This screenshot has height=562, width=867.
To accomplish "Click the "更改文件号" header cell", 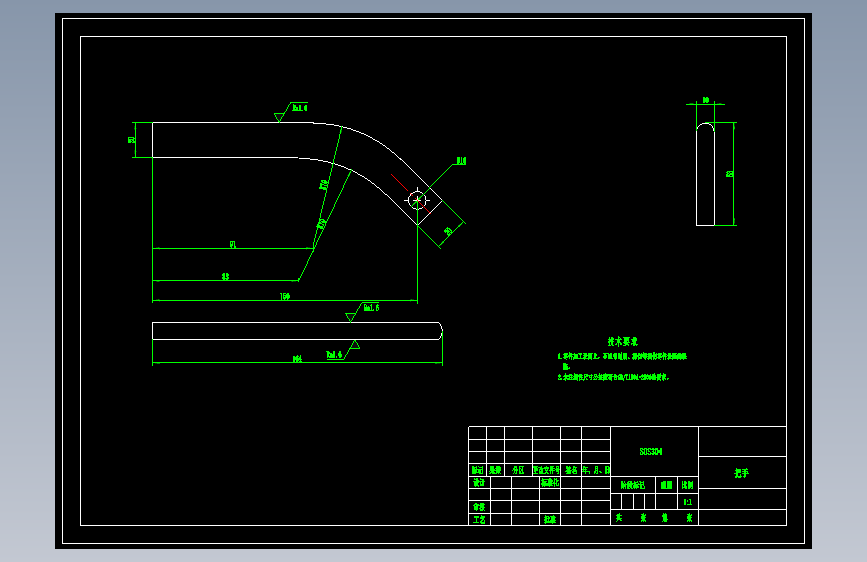I will (547, 470).
